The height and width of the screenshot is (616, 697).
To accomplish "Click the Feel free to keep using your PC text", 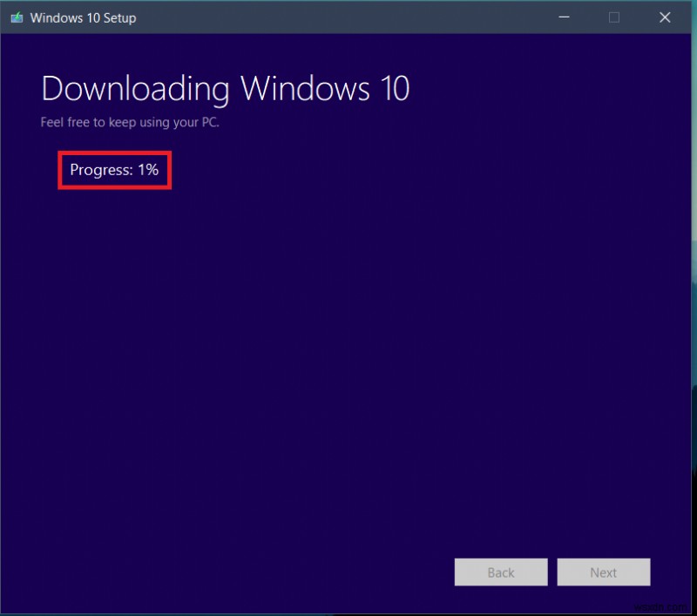I will (130, 122).
